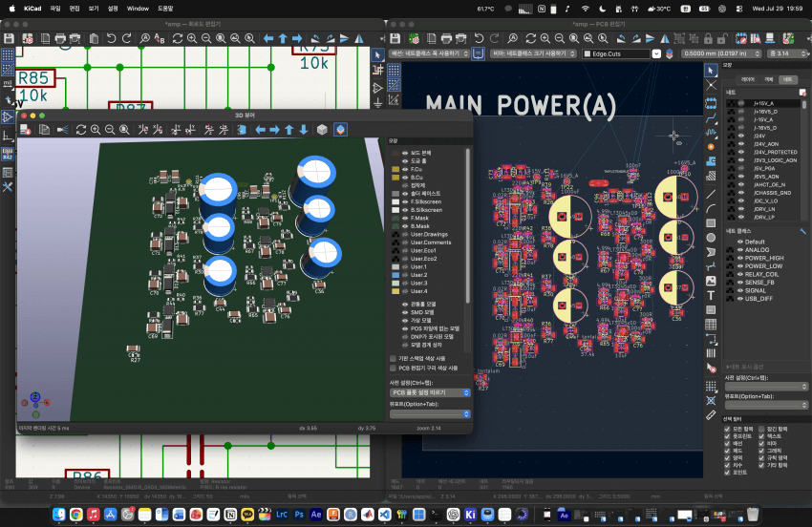Click the KiCad icon in the Dock

tap(470, 514)
